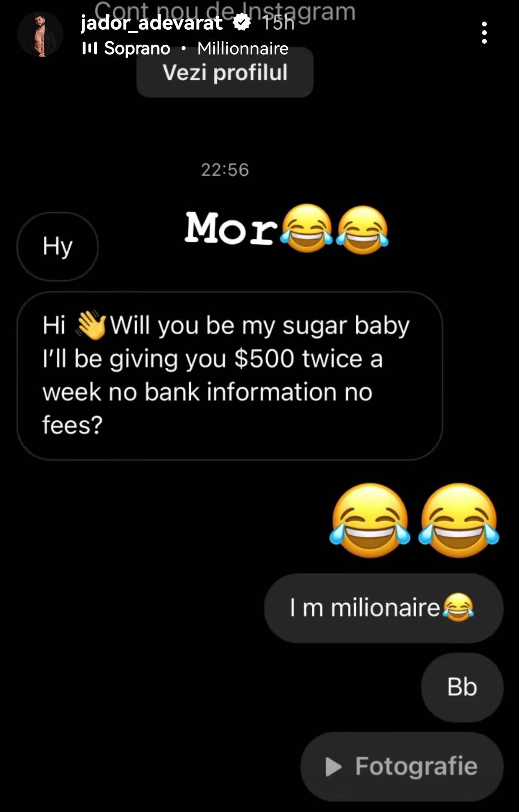
Task: Open the three-dot story options menu
Action: tap(484, 33)
